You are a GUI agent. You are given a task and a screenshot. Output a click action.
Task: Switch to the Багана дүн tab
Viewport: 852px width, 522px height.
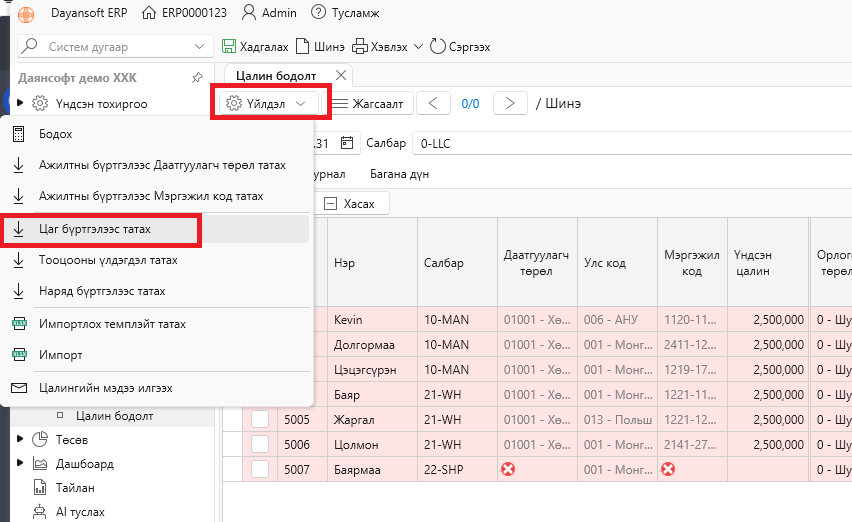point(399,174)
